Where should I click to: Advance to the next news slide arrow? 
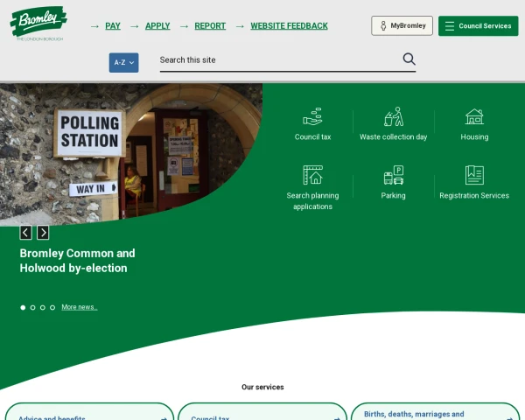[43, 233]
